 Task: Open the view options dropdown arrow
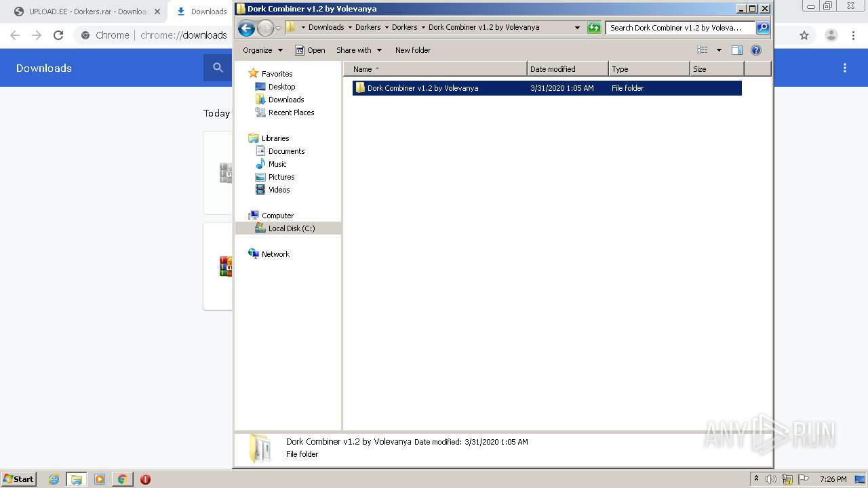pyautogui.click(x=719, y=50)
